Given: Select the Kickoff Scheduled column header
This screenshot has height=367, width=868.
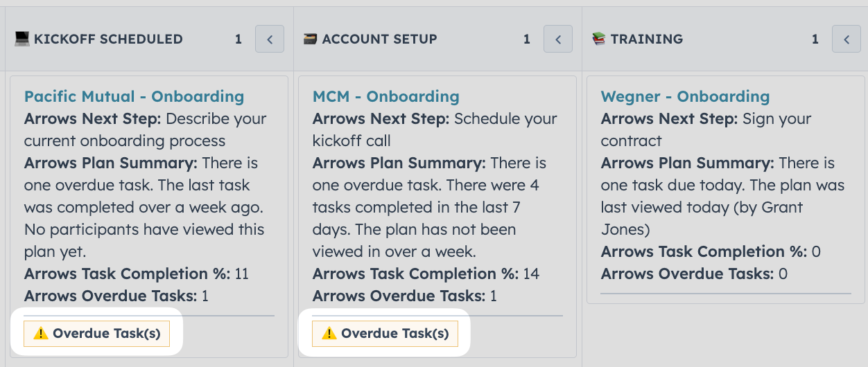Looking at the screenshot, I should pos(108,39).
